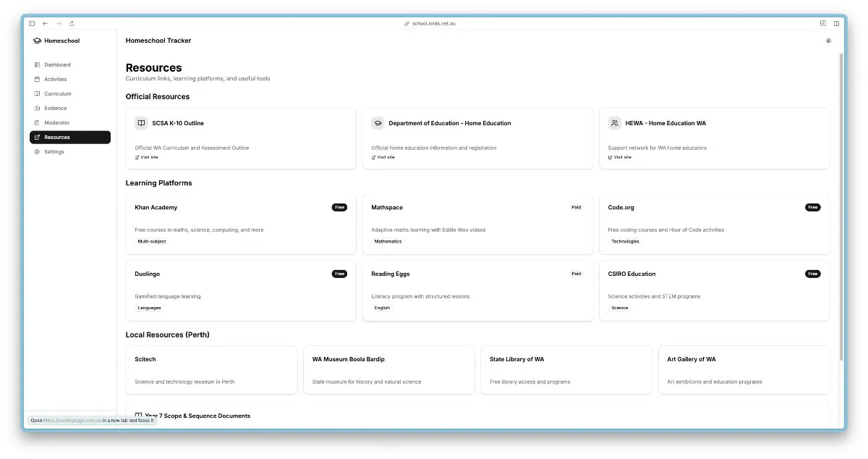This screenshot has width=868, height=459.
Task: Click the Homeschool graduation cap logo
Action: [x=36, y=41]
